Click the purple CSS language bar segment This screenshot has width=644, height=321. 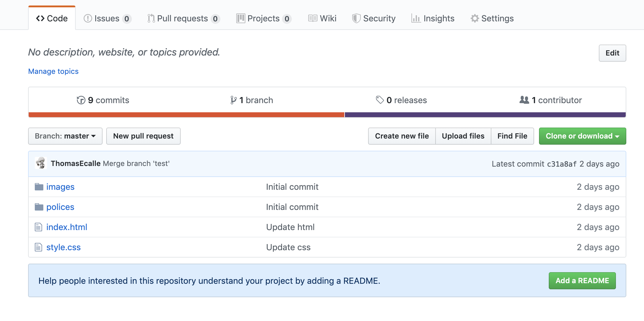tap(485, 115)
